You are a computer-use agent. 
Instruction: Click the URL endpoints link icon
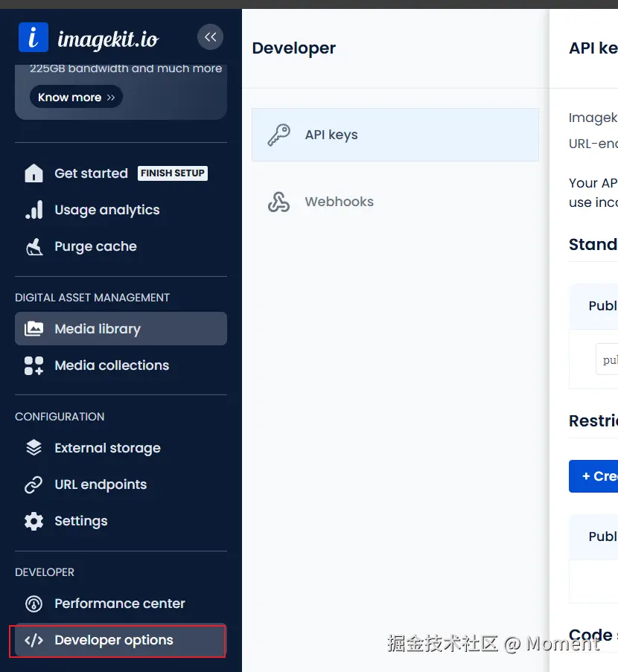pyautogui.click(x=34, y=484)
